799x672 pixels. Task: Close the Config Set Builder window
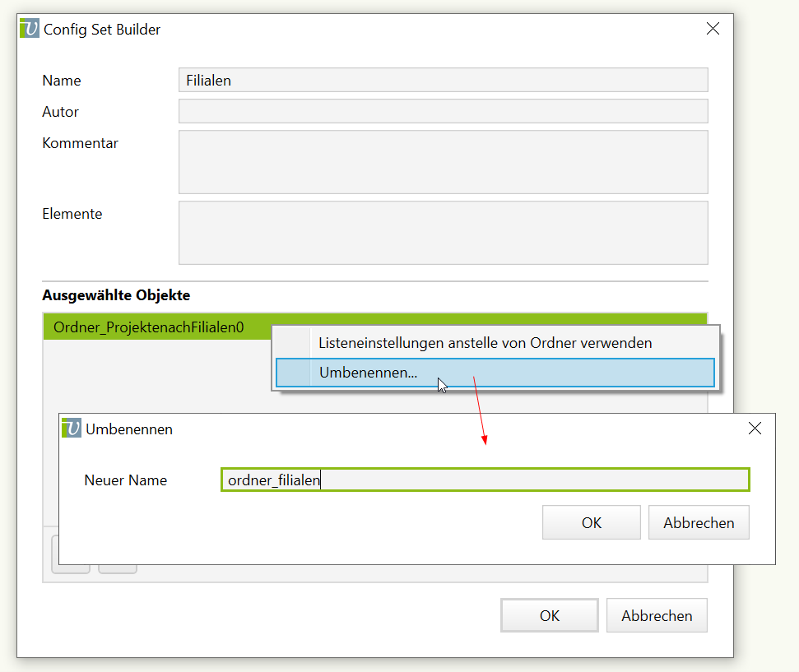(x=713, y=29)
